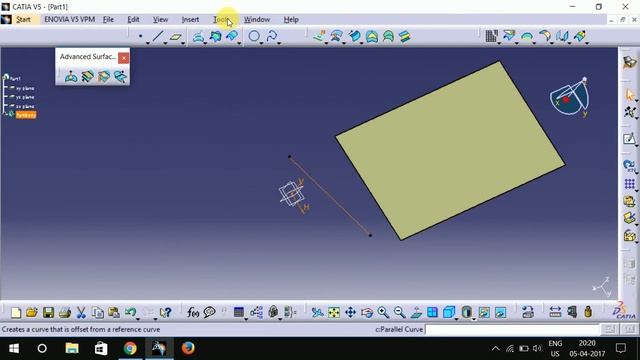Click the Sketcher icon in right toolbar
This screenshot has width=640, height=360.
pos(629,139)
